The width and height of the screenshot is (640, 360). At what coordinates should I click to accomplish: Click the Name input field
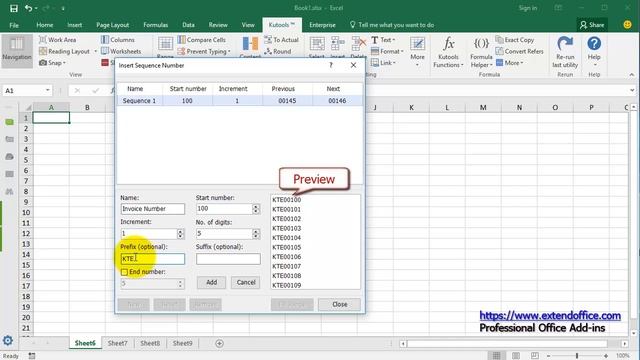153,209
